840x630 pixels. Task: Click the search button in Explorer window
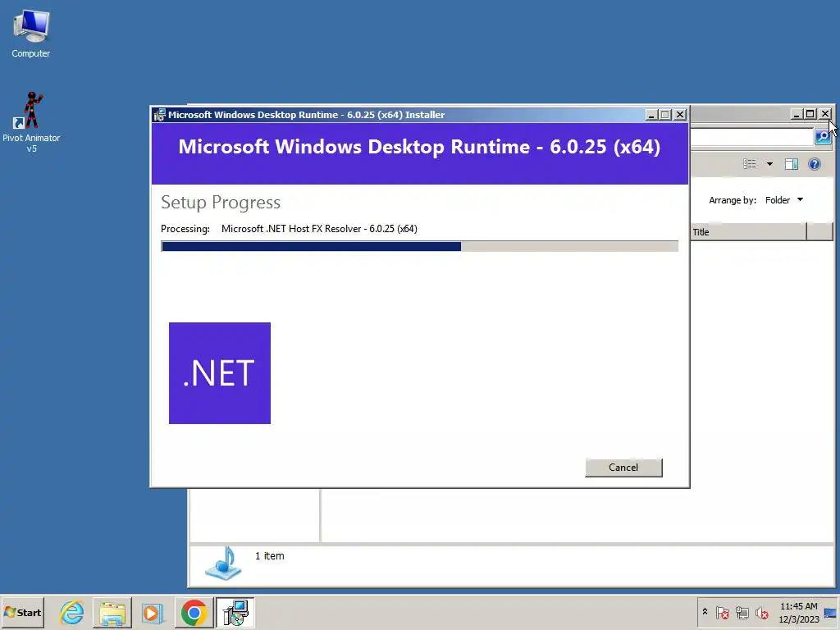pos(823,137)
